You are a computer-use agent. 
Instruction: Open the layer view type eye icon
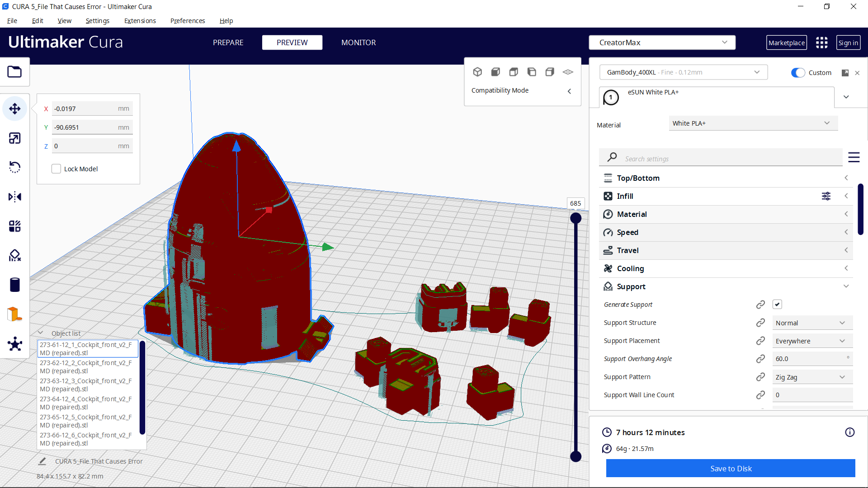(568, 72)
